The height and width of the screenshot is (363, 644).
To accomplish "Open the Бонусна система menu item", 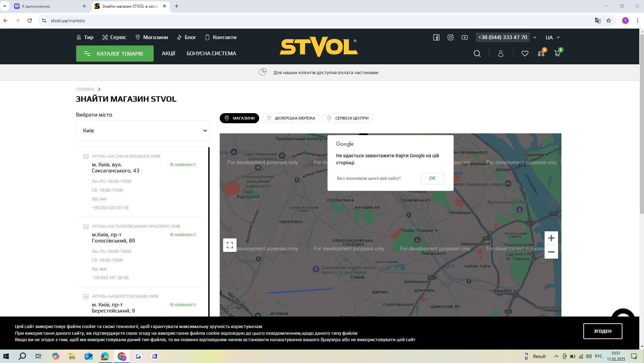I will coord(211,54).
